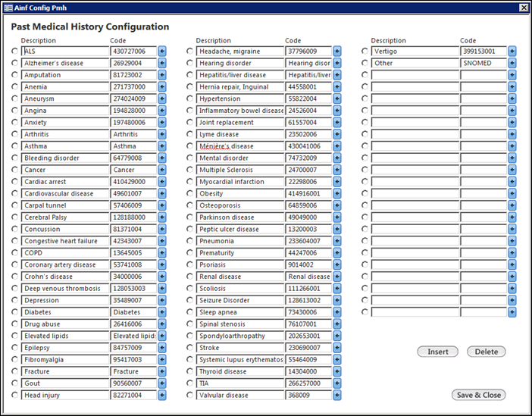Image resolution: width=532 pixels, height=416 pixels.
Task: Select the Alzheimer's disease radio button
Action: pos(14,63)
